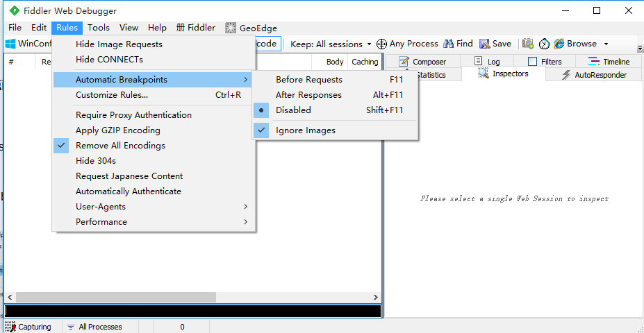Screen dimensions: 644x333
Task: Click the GeoEdge icon in menu bar
Action: [231, 28]
